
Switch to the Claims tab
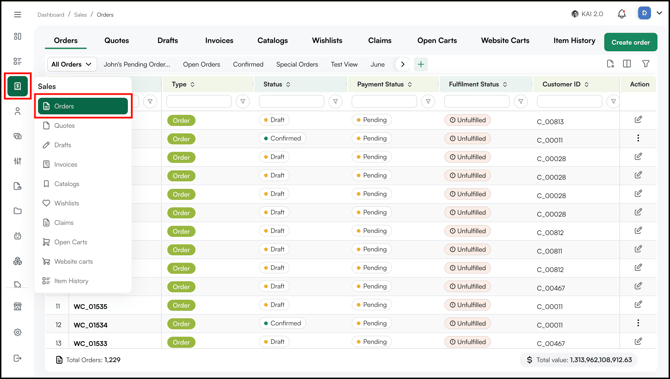point(380,41)
